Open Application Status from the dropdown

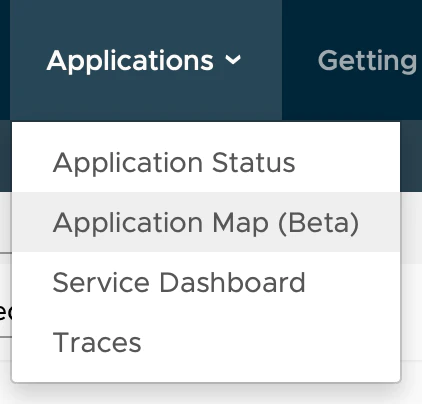click(206, 162)
